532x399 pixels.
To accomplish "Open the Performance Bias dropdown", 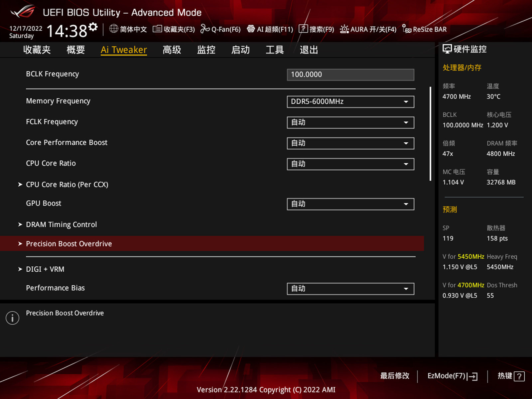I will [x=350, y=289].
